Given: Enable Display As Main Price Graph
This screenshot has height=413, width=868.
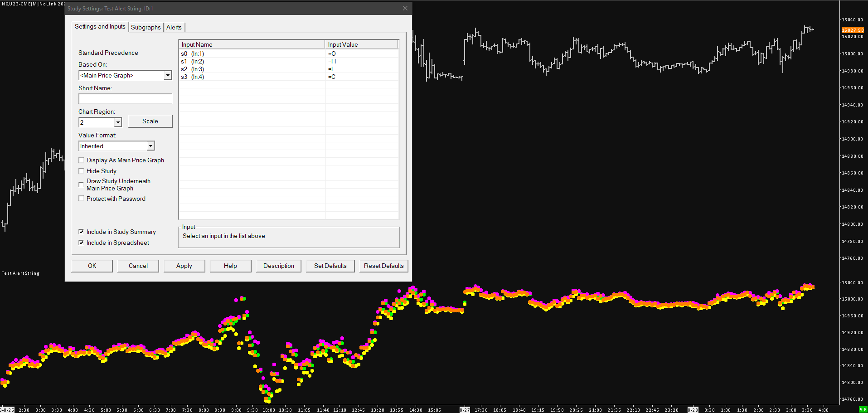Looking at the screenshot, I should click(81, 160).
